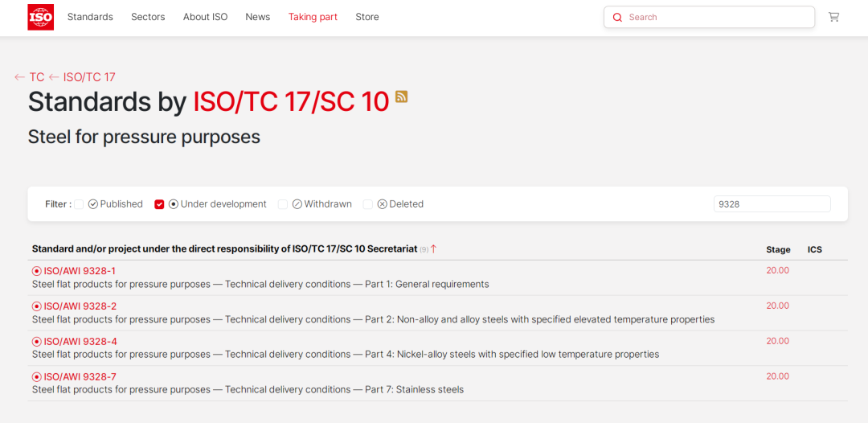Click stage 20.00 for ISO/AWI 9328-1
The width and height of the screenshot is (868, 423).
778,270
